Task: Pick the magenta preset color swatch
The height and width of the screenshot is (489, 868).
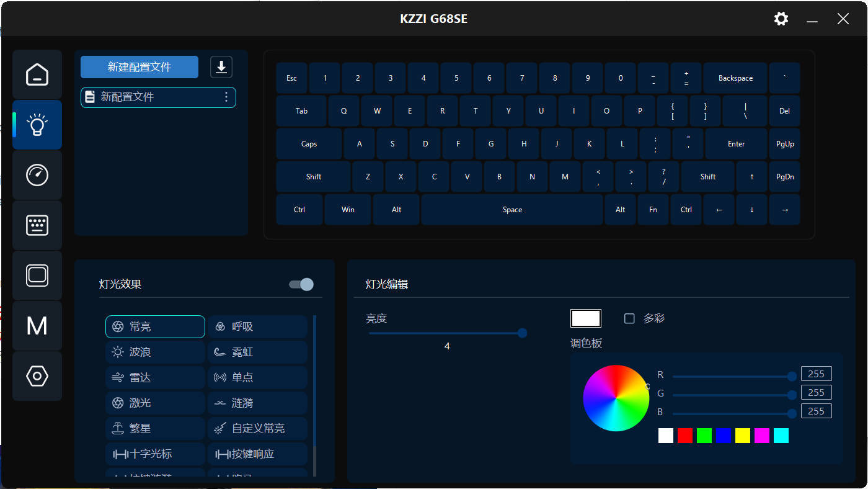Action: (762, 436)
